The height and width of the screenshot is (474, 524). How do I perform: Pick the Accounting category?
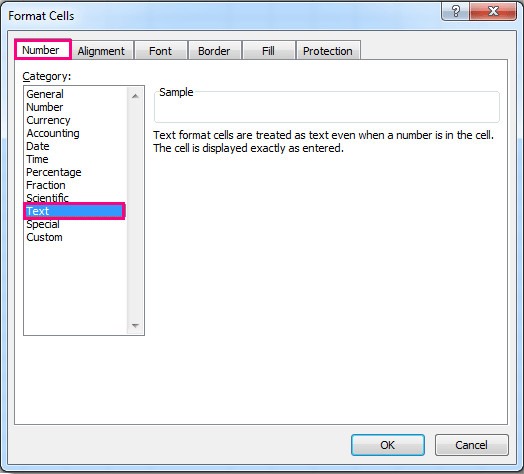pyautogui.click(x=53, y=133)
